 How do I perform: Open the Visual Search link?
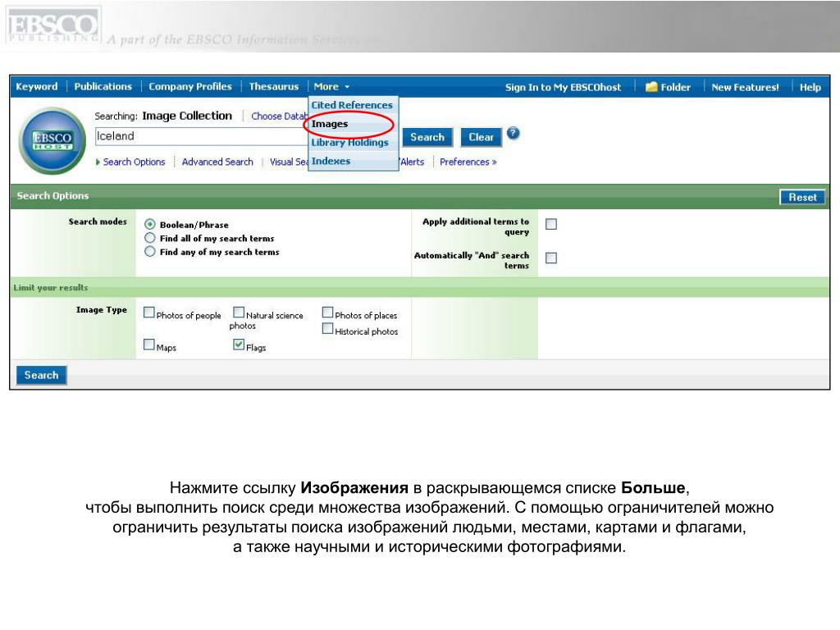[x=290, y=162]
